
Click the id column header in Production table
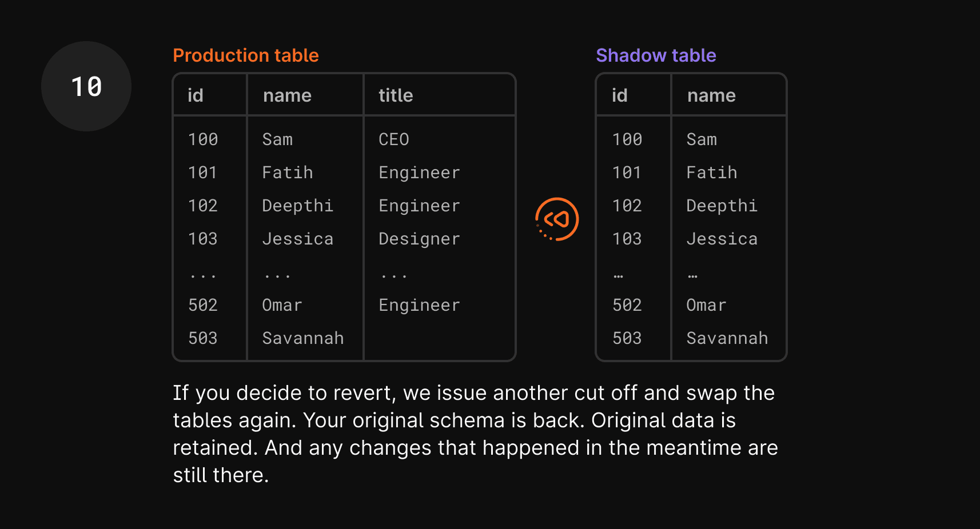click(x=196, y=95)
